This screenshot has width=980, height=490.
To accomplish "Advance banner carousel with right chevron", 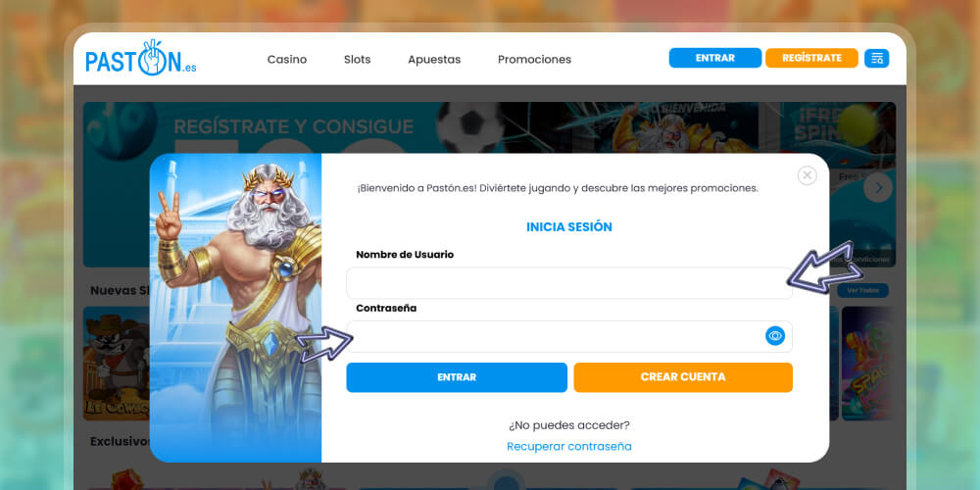I will (878, 187).
